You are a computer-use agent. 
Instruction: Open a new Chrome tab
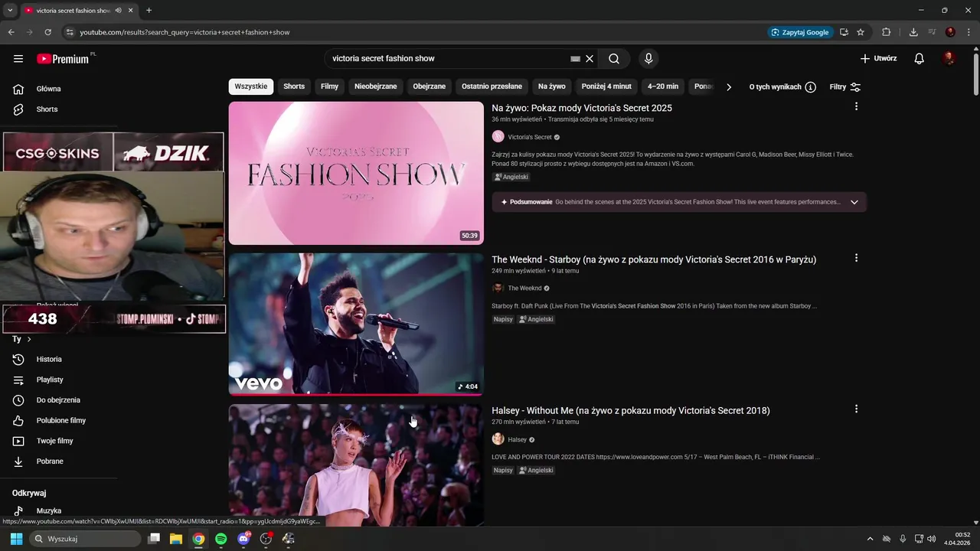point(149,11)
